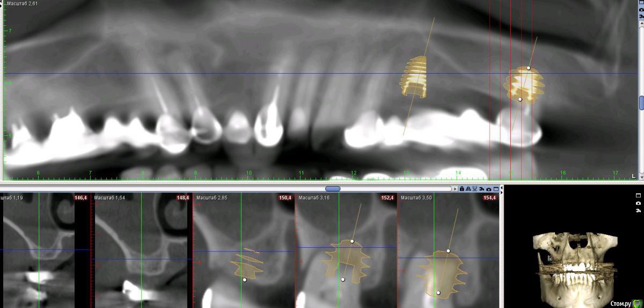Click the arch curve icon in cross-section toolbar
This screenshot has width=644, height=308.
(475, 189)
